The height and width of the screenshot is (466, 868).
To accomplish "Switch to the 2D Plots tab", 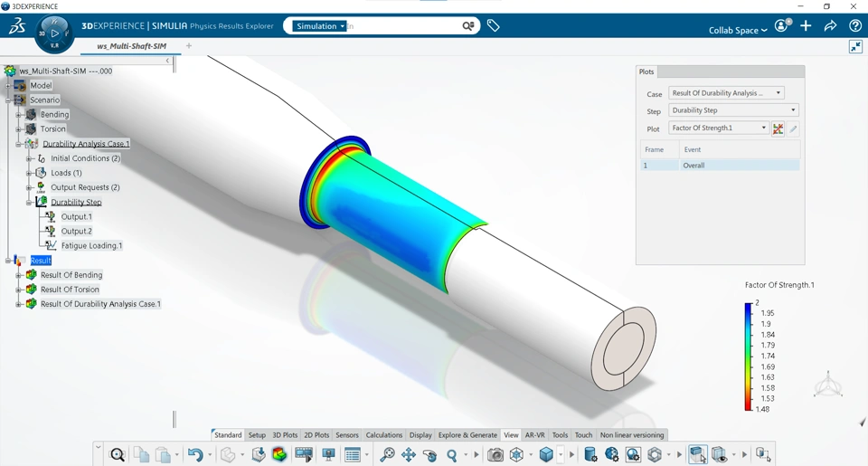I will (316, 435).
